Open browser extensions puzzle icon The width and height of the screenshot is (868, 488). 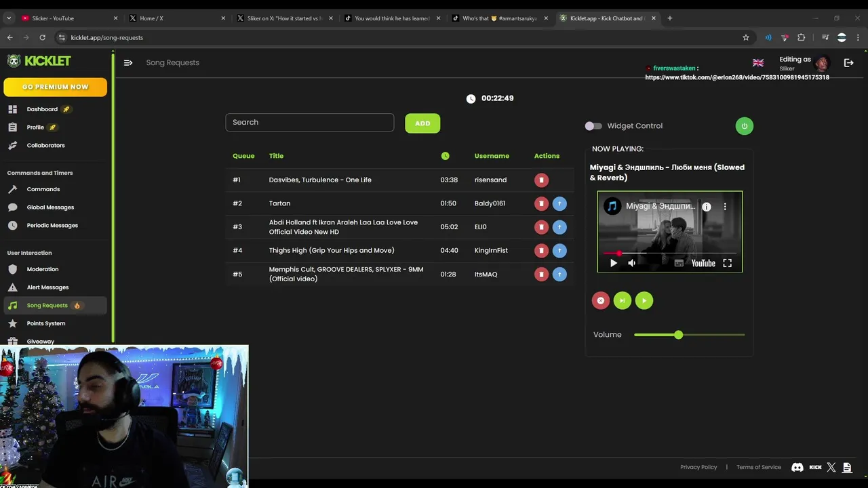[802, 37]
